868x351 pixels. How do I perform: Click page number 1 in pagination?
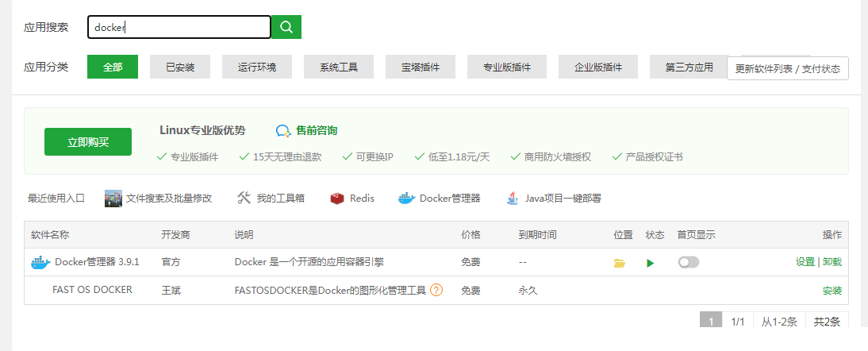(711, 321)
